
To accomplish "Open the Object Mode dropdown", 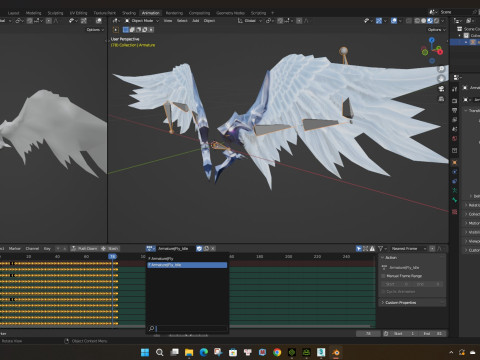I will pyautogui.click(x=142, y=21).
